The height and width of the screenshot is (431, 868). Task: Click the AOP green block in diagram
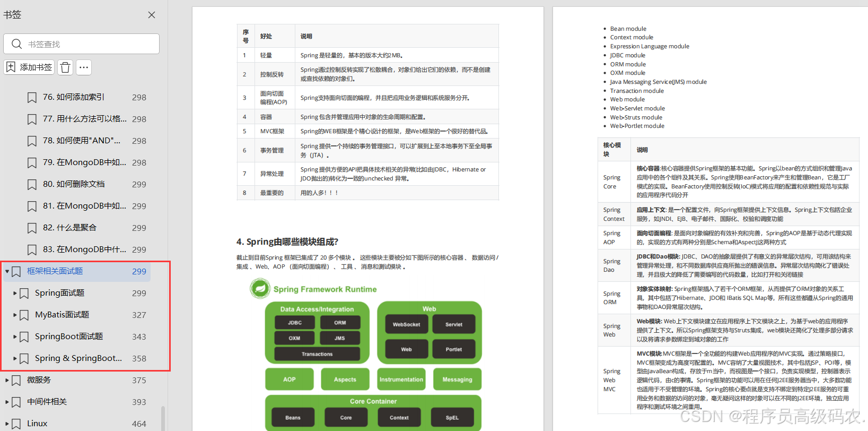click(x=290, y=380)
